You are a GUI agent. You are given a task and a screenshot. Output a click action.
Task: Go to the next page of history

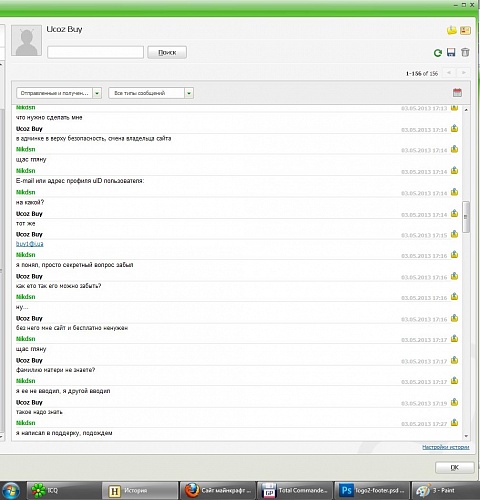pyautogui.click(x=464, y=73)
